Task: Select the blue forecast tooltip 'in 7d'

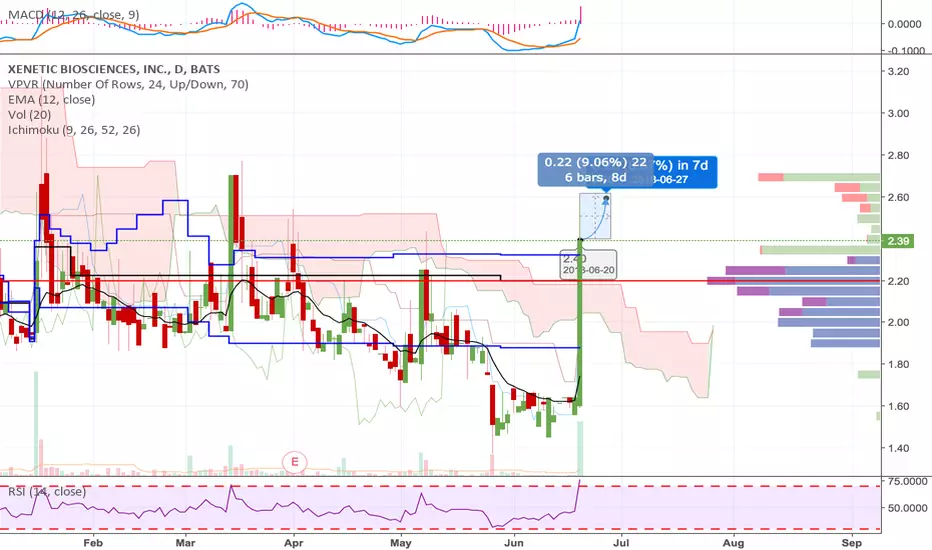Action: [x=687, y=172]
